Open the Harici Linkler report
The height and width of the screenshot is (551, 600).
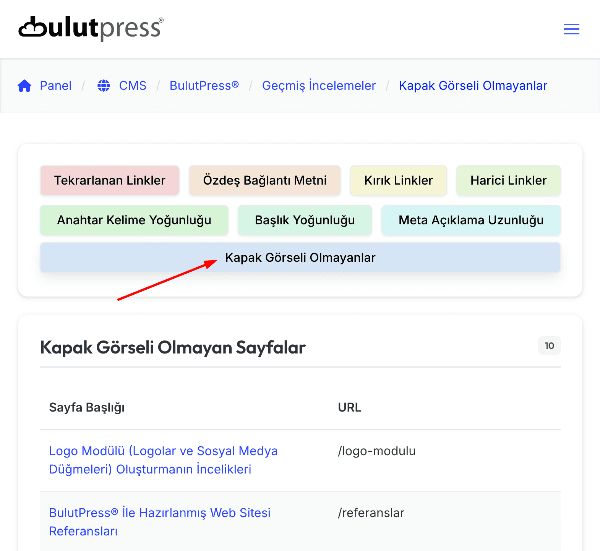click(509, 180)
